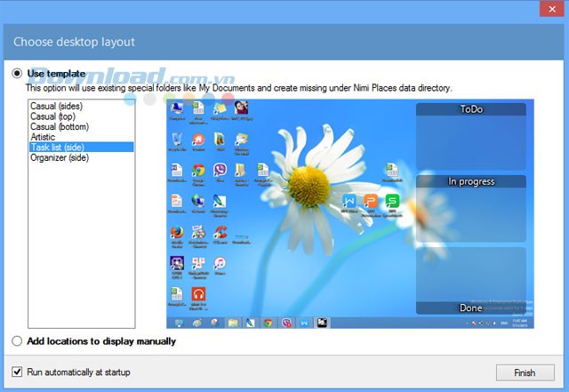Viewport: 569px width, 392px height.
Task: Click the red headphones icon in preview
Action: click(x=198, y=293)
